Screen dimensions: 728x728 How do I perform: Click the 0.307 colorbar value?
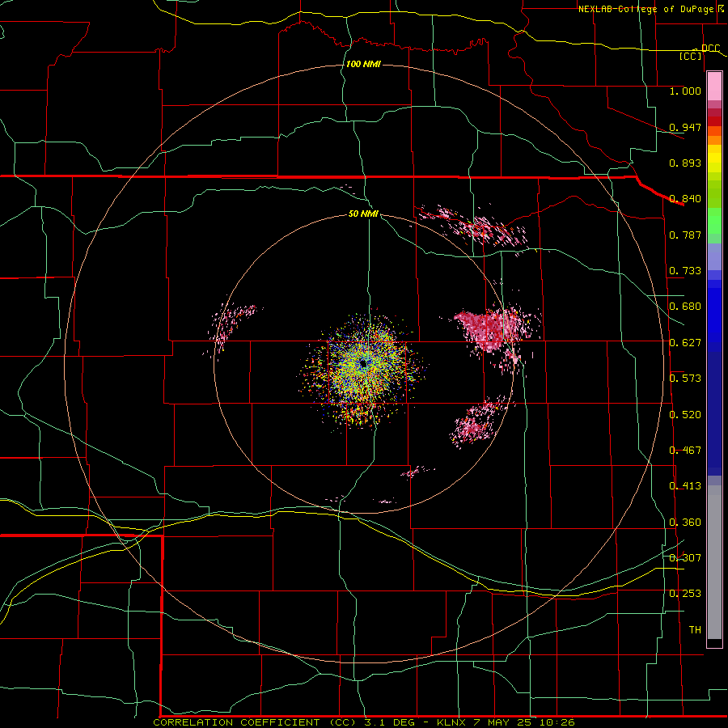[685, 557]
